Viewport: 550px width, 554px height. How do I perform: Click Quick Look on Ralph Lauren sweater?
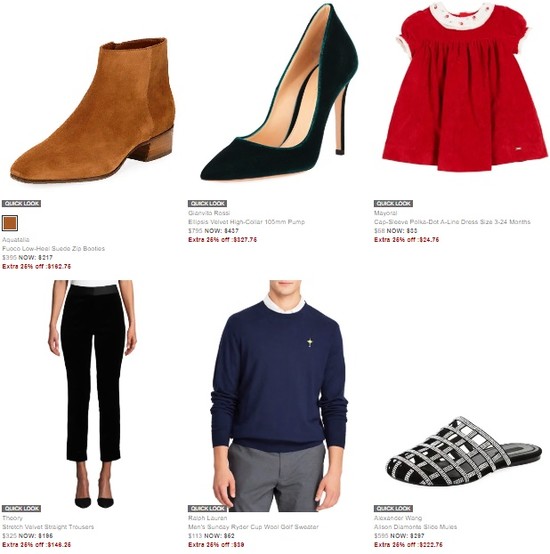coord(207,508)
